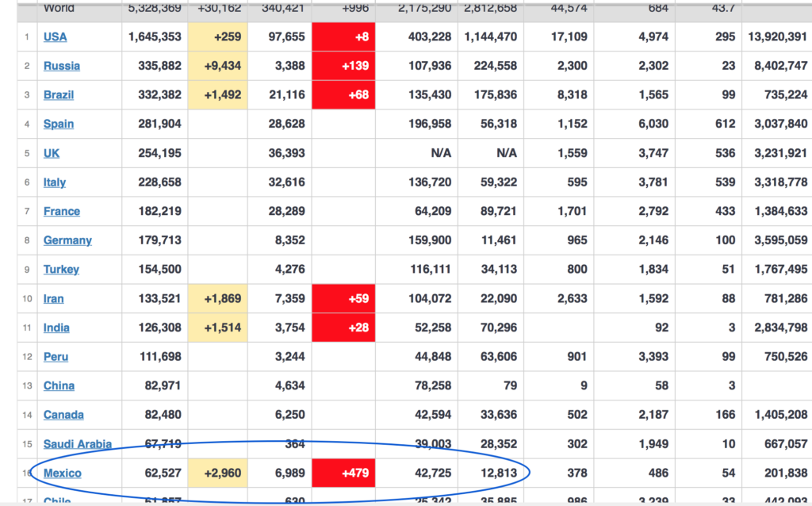This screenshot has height=506, width=812.
Task: Click 133,521 in the Iran row
Action: click(x=159, y=299)
